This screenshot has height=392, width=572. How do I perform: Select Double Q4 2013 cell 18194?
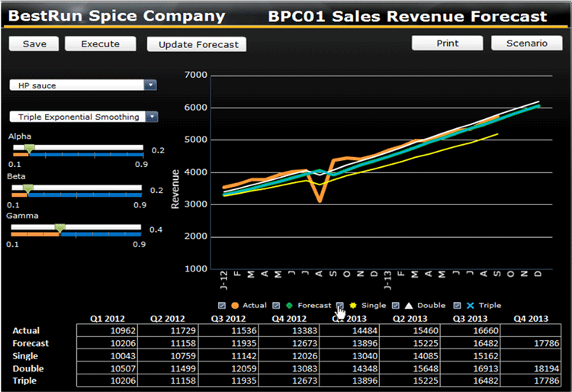pos(531,368)
